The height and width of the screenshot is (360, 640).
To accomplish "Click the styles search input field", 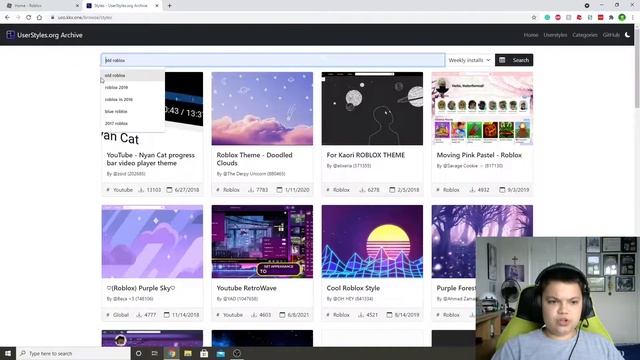I will pos(273,60).
